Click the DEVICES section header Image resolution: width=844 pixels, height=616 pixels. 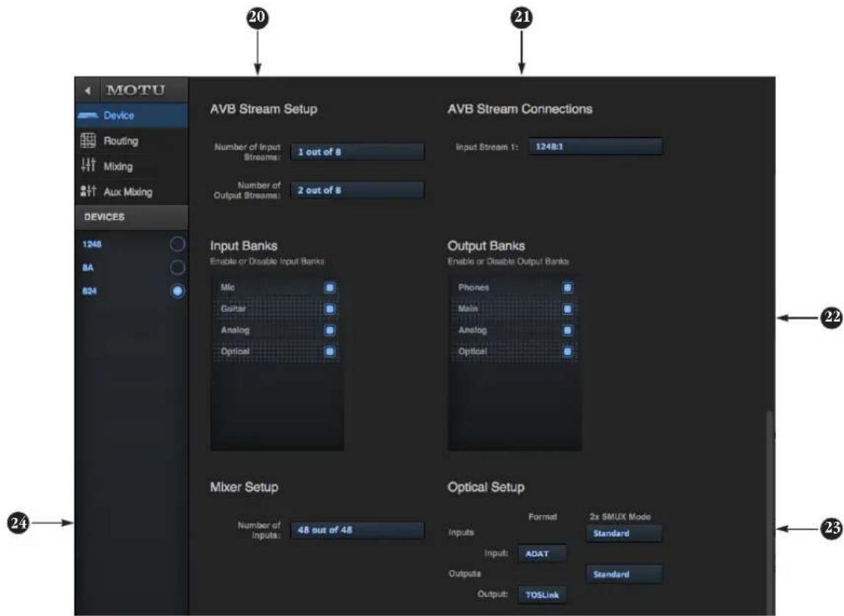(131, 217)
